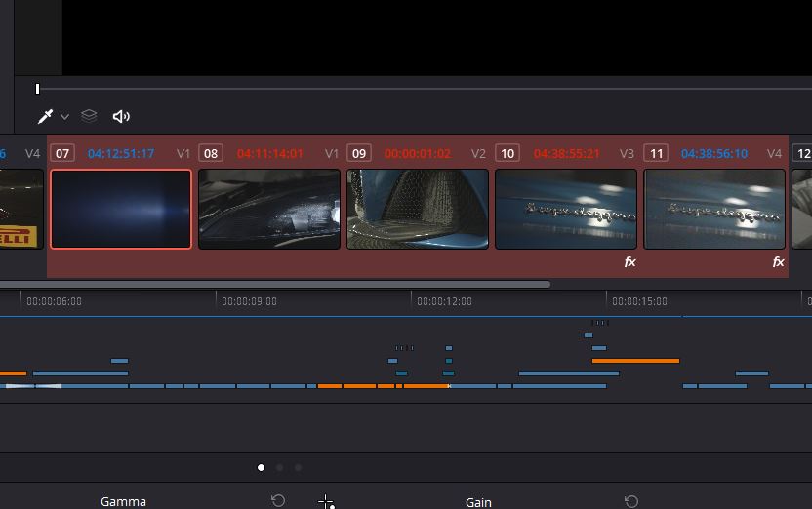Click timecode 04:38:56:10
Viewport: 812px width, 509px height.
tap(714, 154)
